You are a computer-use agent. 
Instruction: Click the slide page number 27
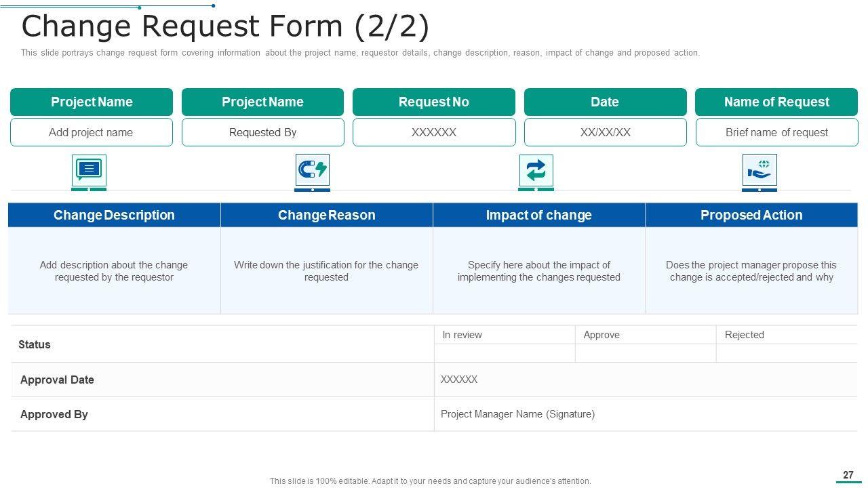[x=848, y=475]
